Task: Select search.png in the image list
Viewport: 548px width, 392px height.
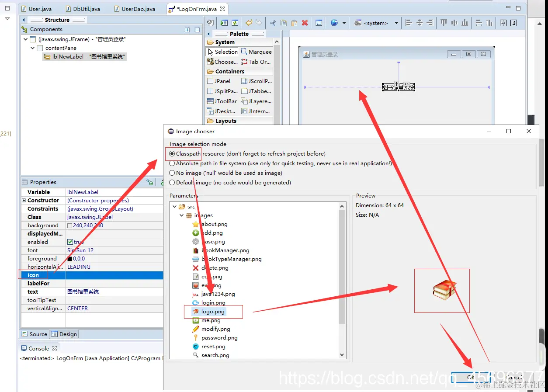Action: point(211,355)
